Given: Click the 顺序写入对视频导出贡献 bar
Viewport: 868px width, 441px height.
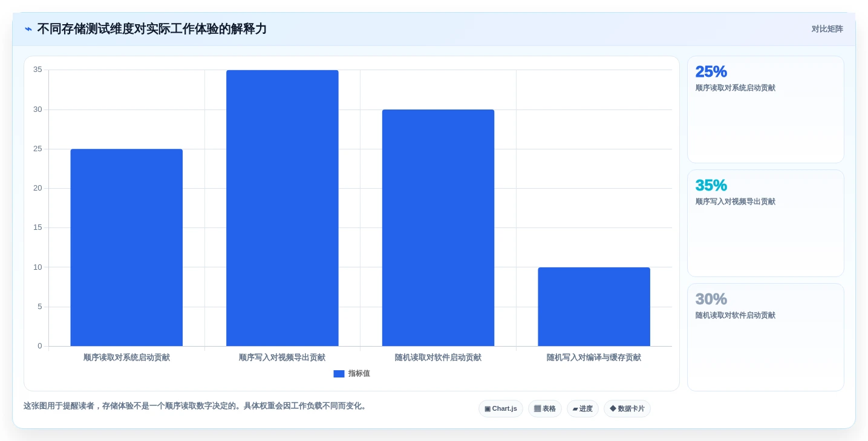Looking at the screenshot, I should (282, 208).
